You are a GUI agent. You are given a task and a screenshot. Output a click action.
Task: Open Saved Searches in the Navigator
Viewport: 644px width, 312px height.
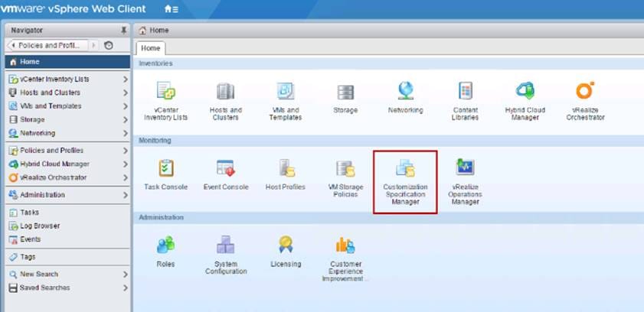pyautogui.click(x=67, y=288)
